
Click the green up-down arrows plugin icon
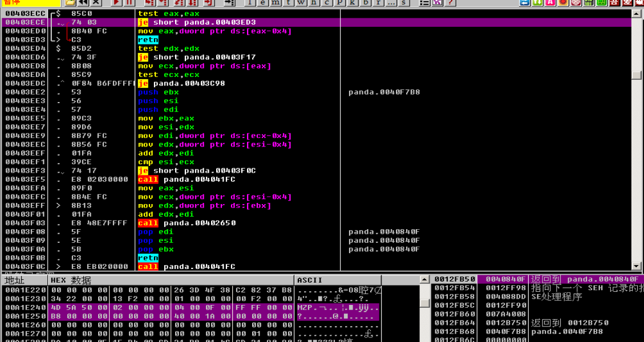(537, 2)
